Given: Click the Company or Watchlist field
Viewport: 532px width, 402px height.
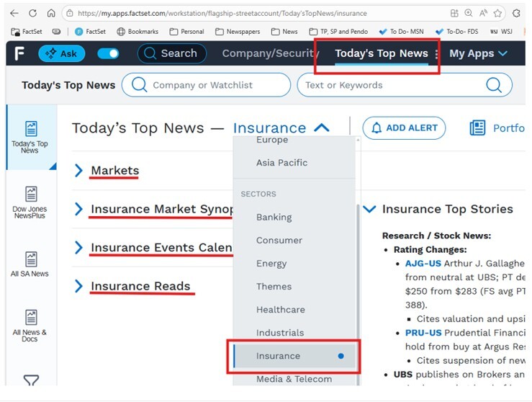Looking at the screenshot, I should (206, 85).
